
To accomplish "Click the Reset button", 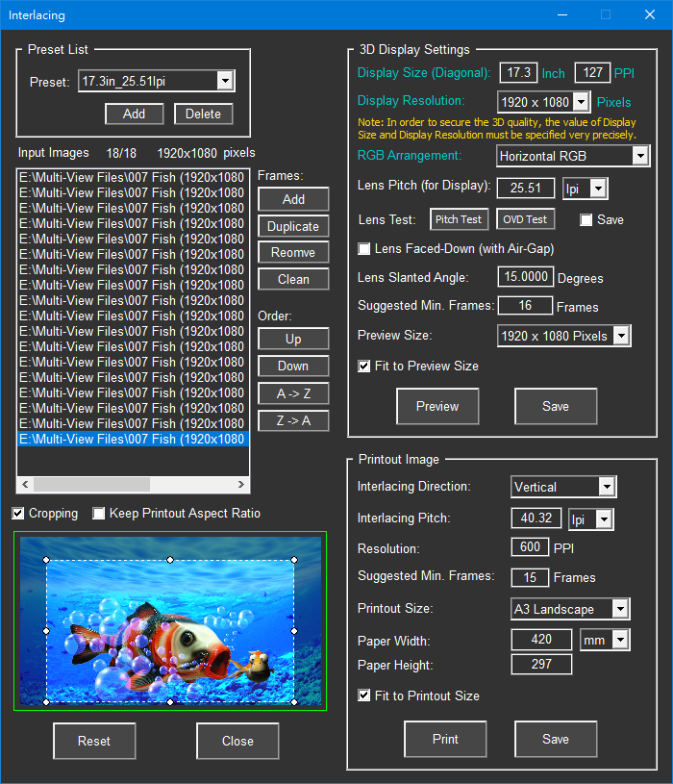I will point(94,741).
